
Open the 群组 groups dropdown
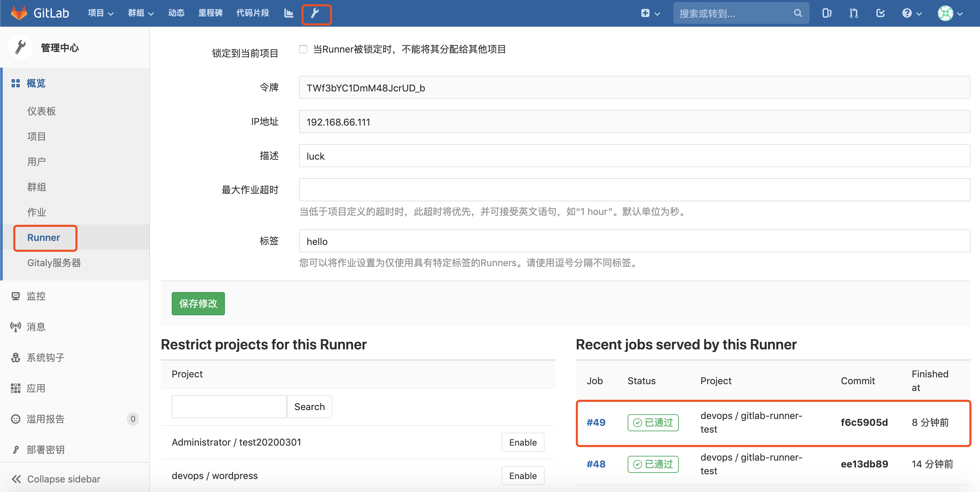[140, 13]
